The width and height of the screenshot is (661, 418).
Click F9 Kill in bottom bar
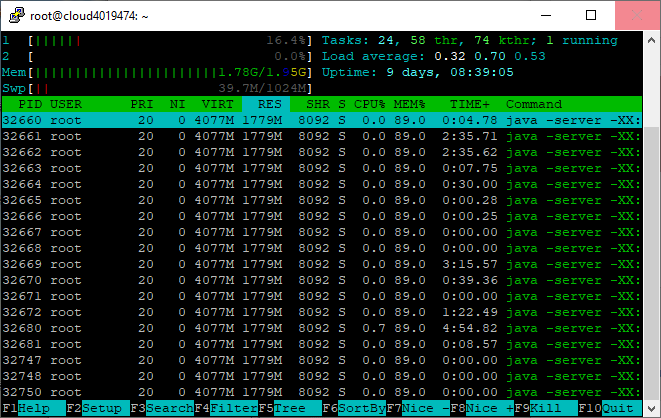(547, 408)
